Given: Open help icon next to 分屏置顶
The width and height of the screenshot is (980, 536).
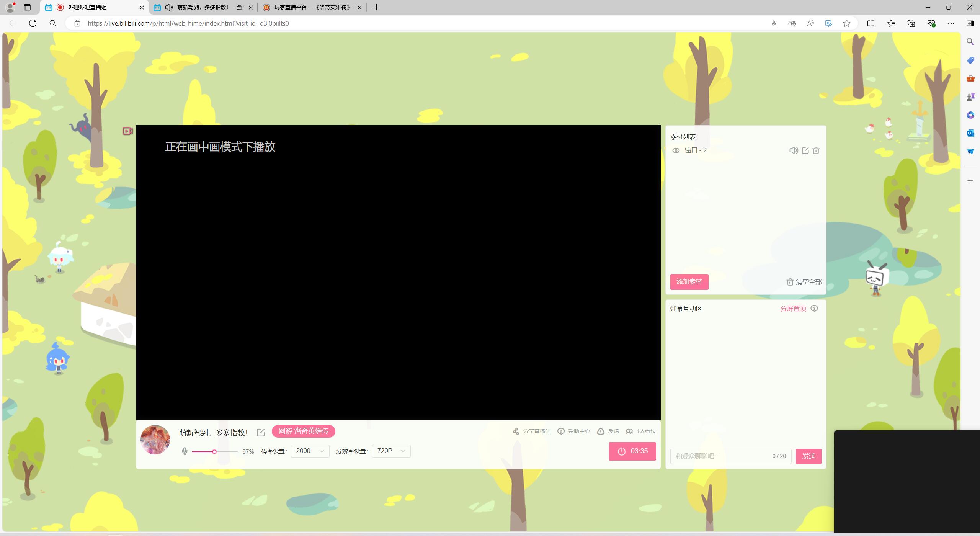Looking at the screenshot, I should [814, 308].
